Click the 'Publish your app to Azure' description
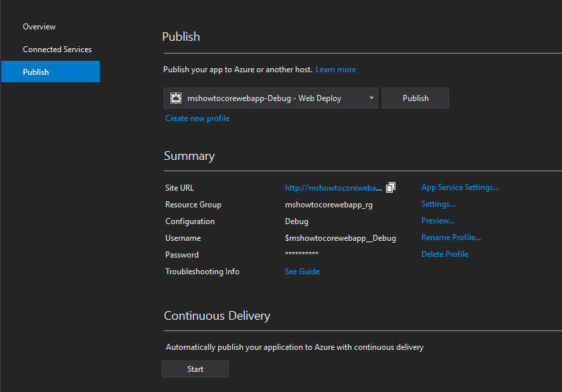Image resolution: width=562 pixels, height=392 pixels. (x=238, y=70)
